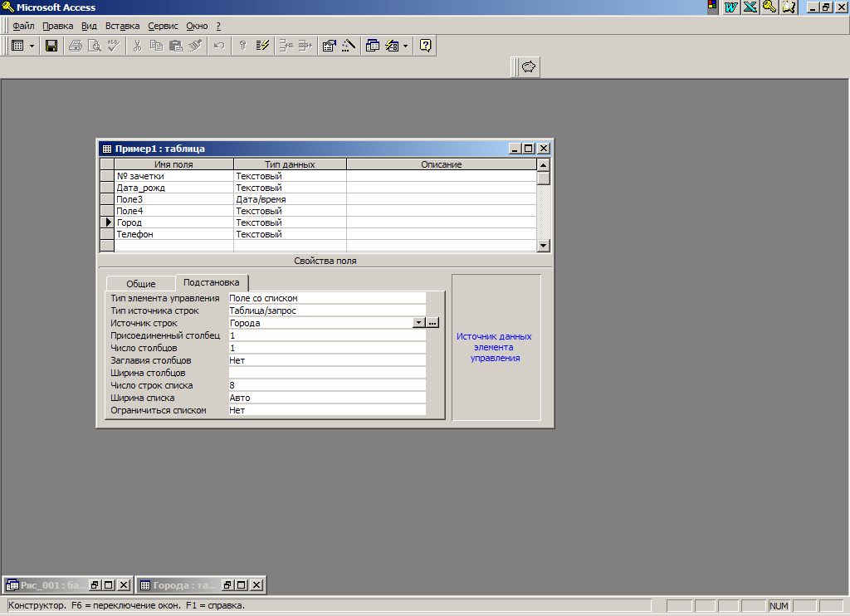Click the Тип данных column header
The width and height of the screenshot is (850, 616).
290,164
